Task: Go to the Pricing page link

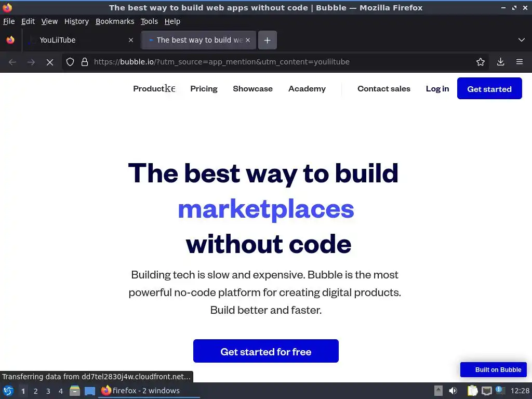Action: coord(204,88)
